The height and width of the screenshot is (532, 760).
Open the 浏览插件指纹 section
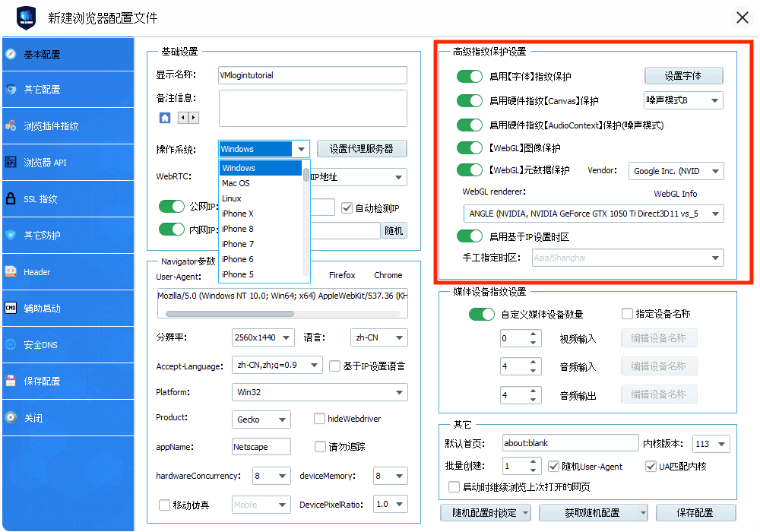click(68, 126)
